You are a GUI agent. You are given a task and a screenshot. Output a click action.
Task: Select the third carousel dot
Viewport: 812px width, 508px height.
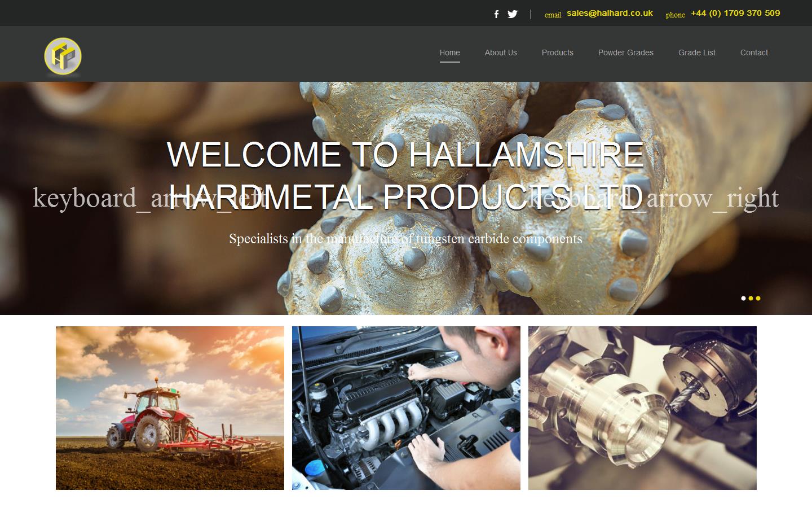click(x=758, y=298)
